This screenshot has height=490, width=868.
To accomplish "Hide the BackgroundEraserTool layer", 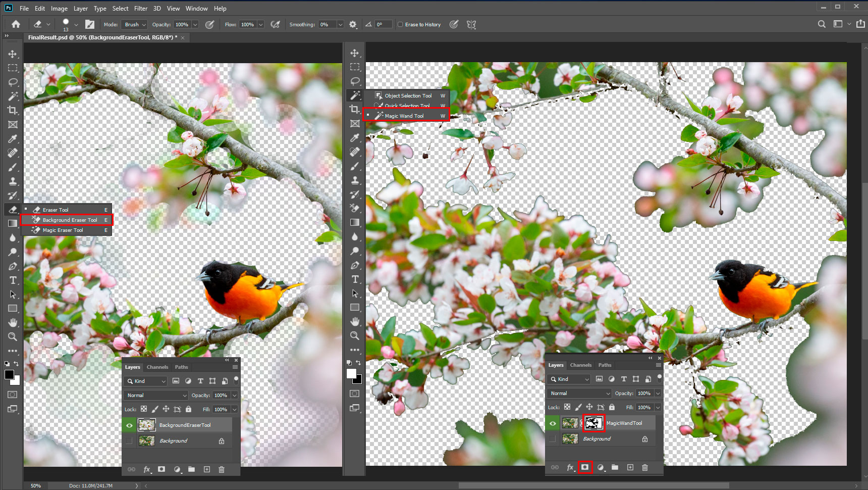I will coord(130,425).
